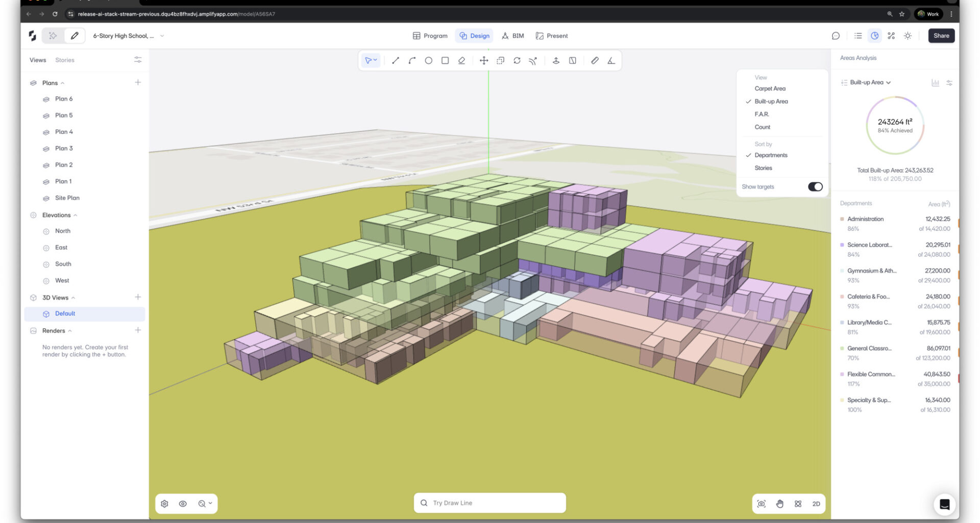Click the Share button

(941, 36)
